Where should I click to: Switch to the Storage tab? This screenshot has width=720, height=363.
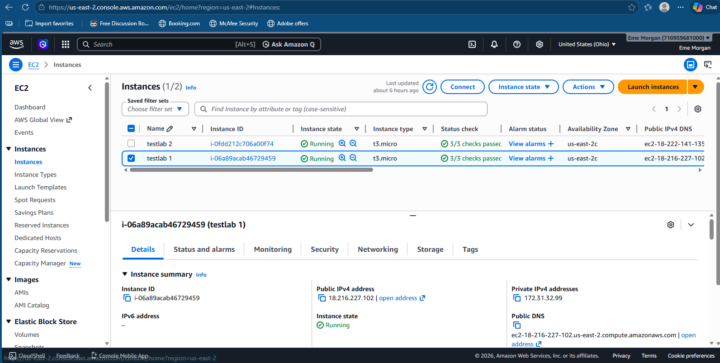click(430, 249)
